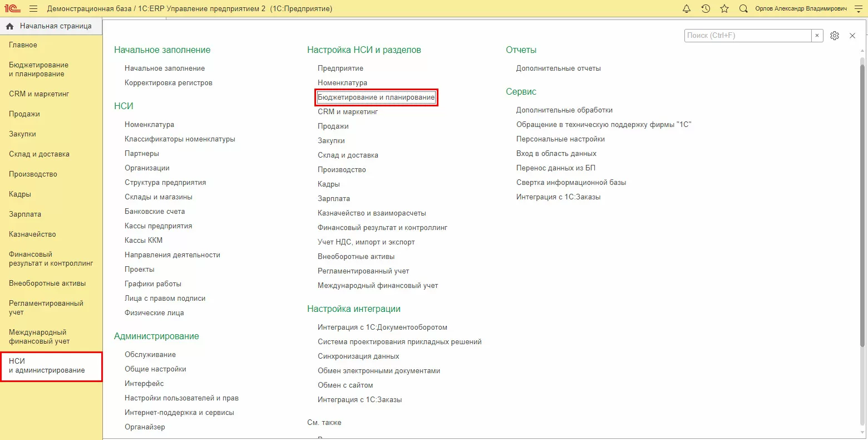This screenshot has width=868, height=440.
Task: Open Дополнительные обработки link
Action: (x=564, y=110)
